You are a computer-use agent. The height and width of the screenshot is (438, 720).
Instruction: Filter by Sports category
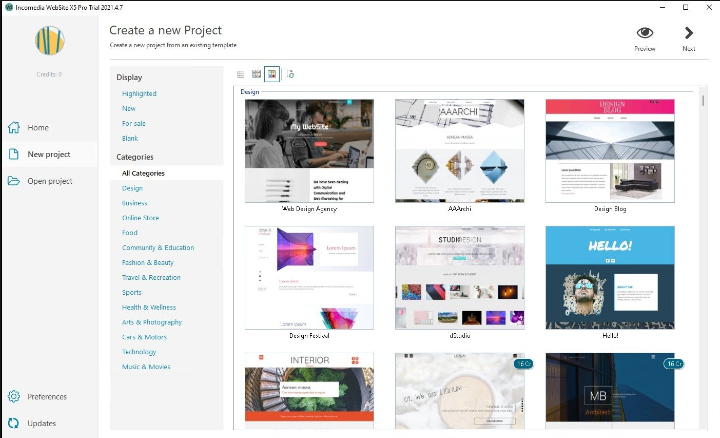click(x=132, y=292)
